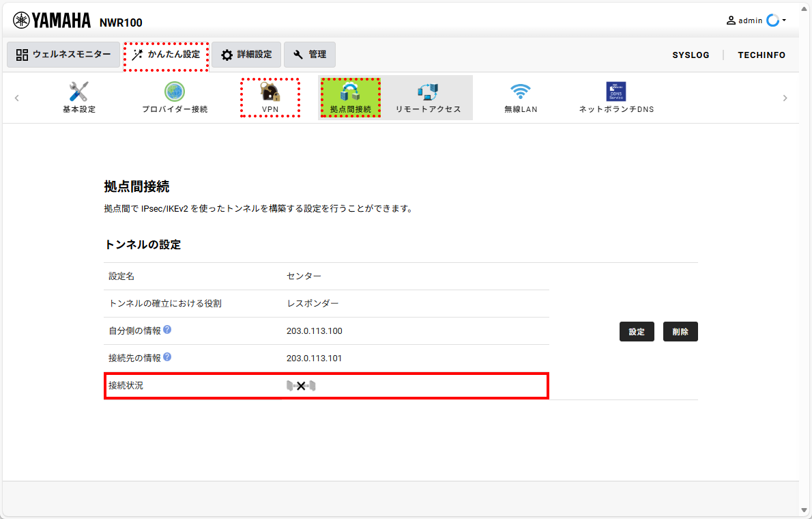This screenshot has width=812, height=519.
Task: Switch to 詳細設定 tab
Action: click(x=246, y=55)
